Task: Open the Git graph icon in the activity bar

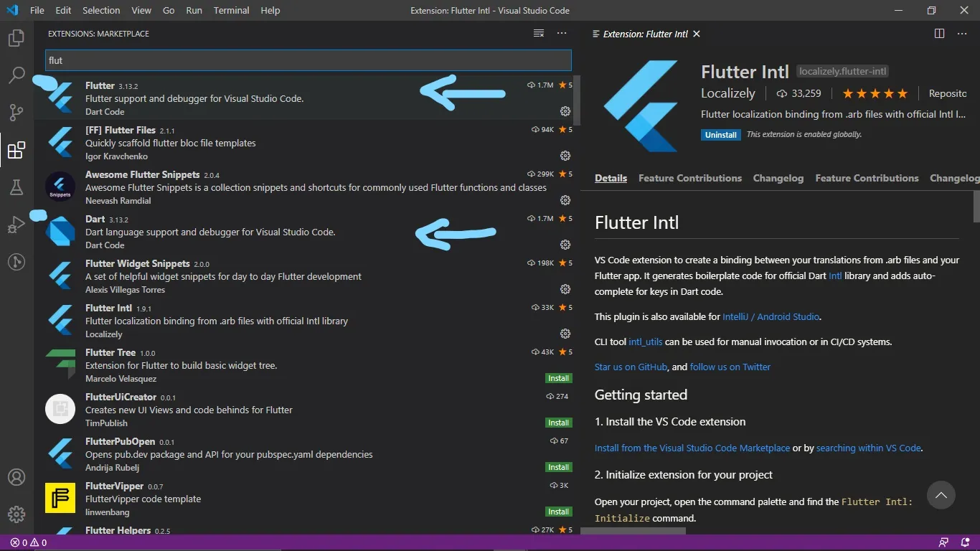Action: (x=17, y=262)
